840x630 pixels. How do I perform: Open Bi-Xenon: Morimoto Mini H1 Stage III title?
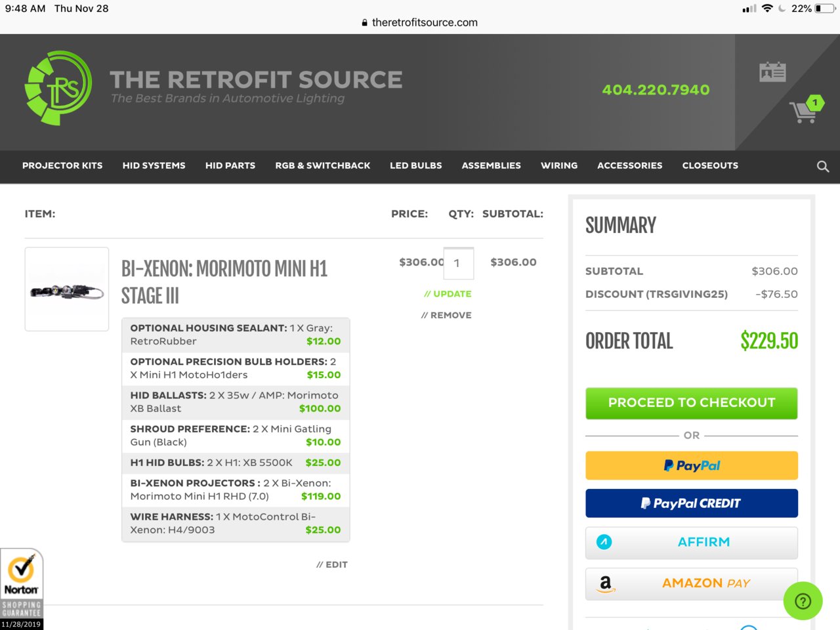point(224,282)
